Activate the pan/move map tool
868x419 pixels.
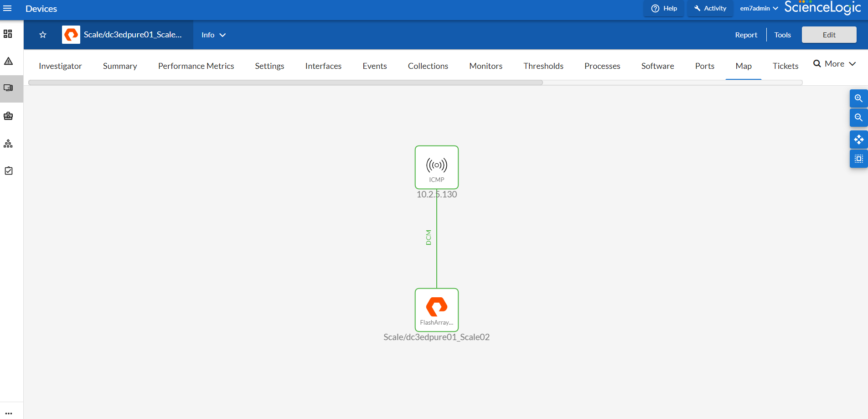click(x=858, y=140)
